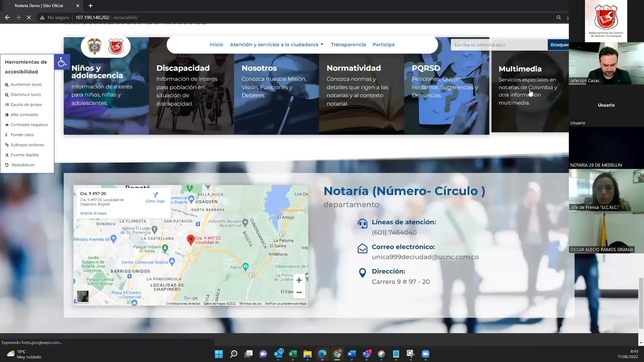
Task: Click Ampliar el mapa link
Action: point(93,213)
